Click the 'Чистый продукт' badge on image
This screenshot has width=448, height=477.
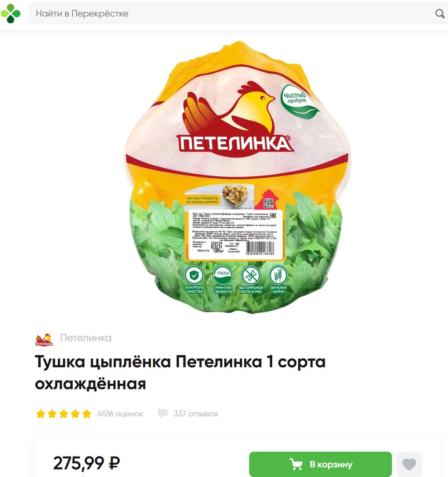[x=298, y=101]
